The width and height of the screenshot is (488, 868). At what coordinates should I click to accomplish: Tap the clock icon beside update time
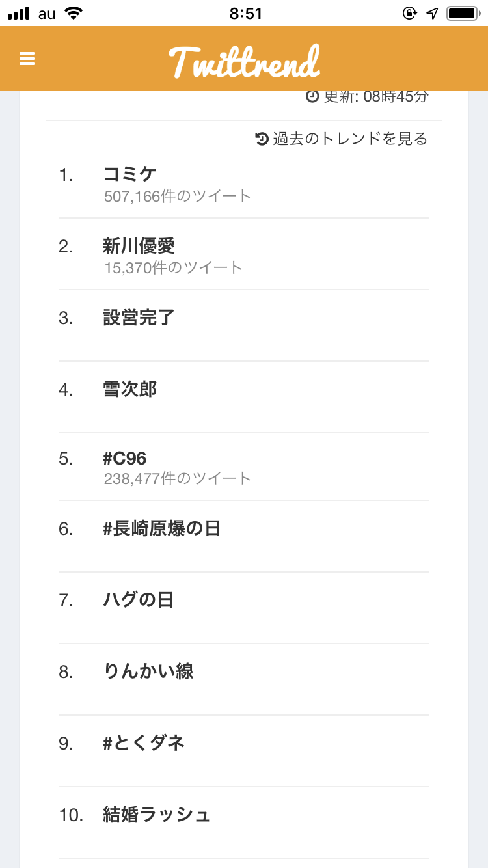click(312, 96)
